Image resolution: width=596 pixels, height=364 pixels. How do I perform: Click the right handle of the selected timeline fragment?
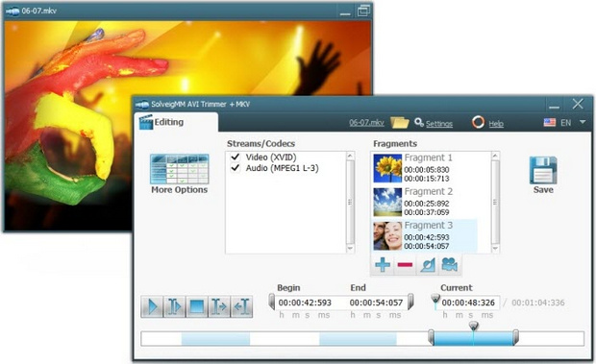tap(515, 337)
